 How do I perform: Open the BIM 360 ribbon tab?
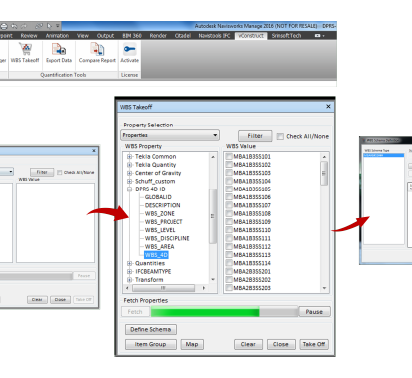tap(132, 36)
